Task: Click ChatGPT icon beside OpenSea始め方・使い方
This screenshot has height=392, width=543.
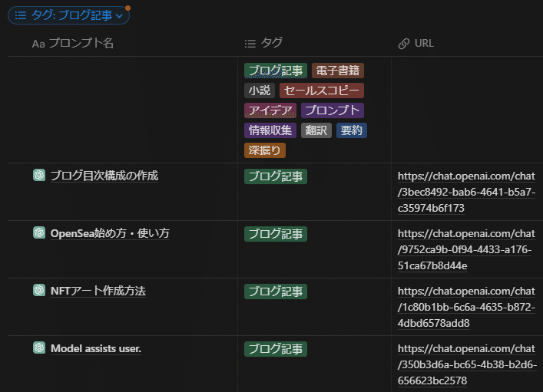Action: click(x=39, y=232)
